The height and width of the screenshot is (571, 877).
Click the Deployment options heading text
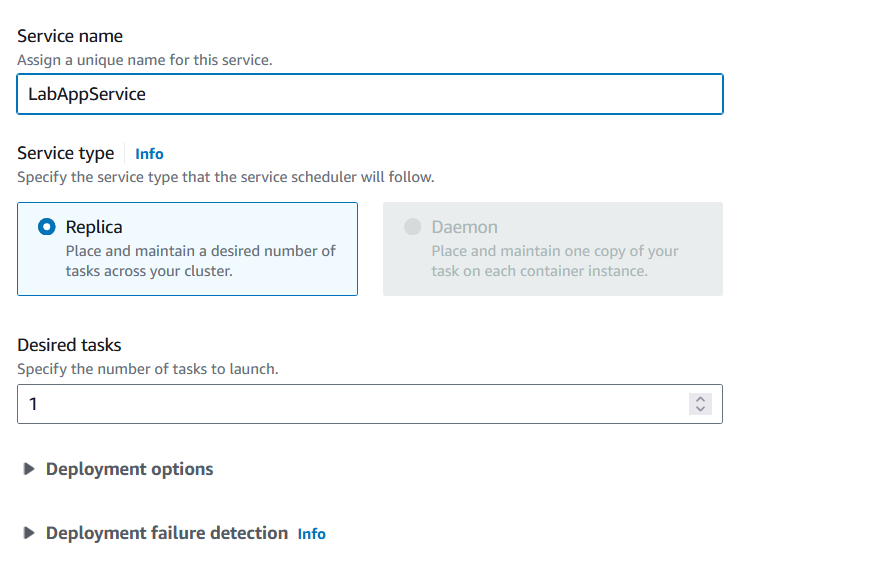[x=130, y=469]
